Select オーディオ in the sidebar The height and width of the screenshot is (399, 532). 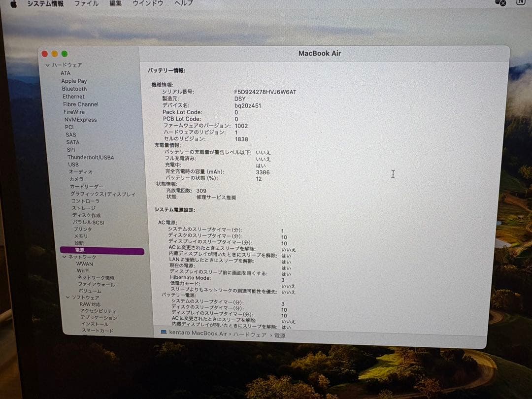point(81,172)
